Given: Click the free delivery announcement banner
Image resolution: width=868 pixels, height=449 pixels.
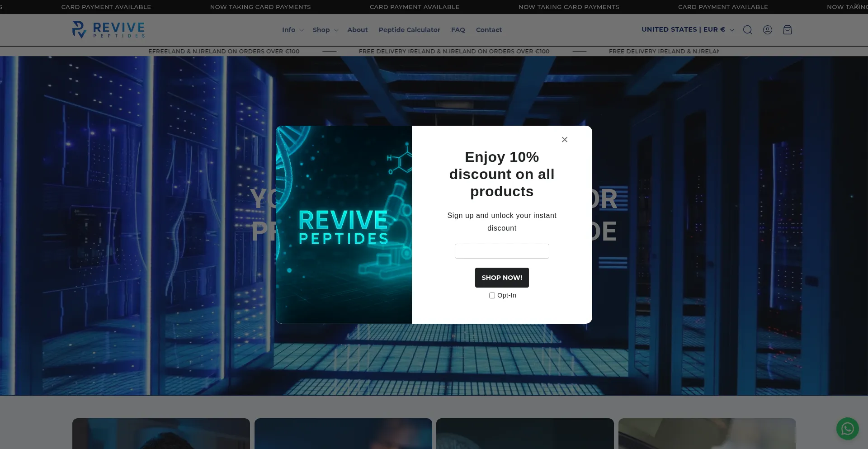Looking at the screenshot, I should tap(454, 51).
